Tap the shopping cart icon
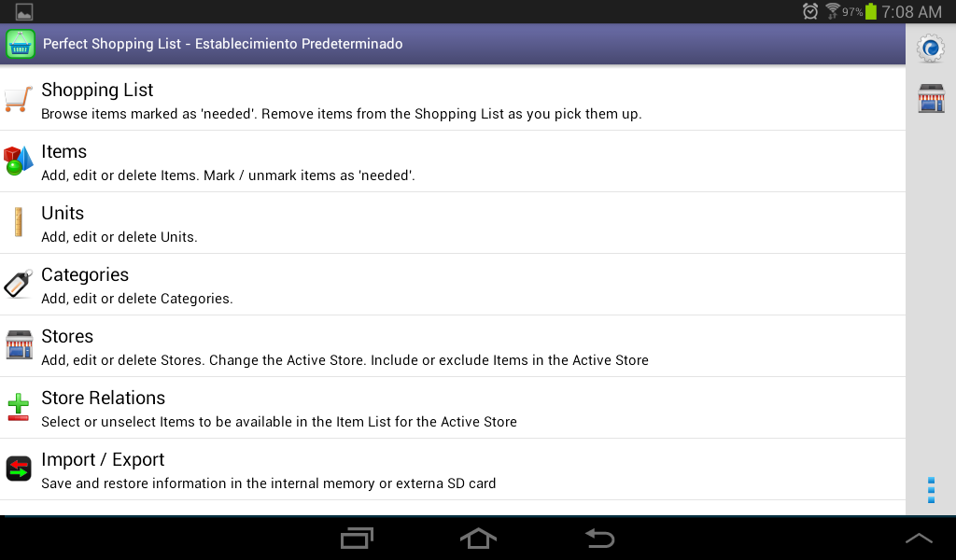Viewport: 956px width, 560px height. 19,100
